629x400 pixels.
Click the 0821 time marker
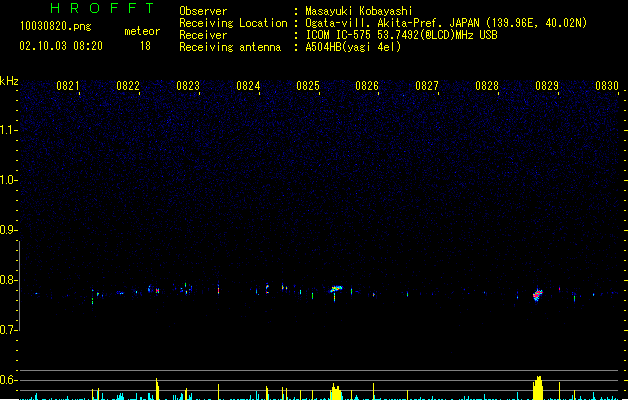[x=68, y=86]
